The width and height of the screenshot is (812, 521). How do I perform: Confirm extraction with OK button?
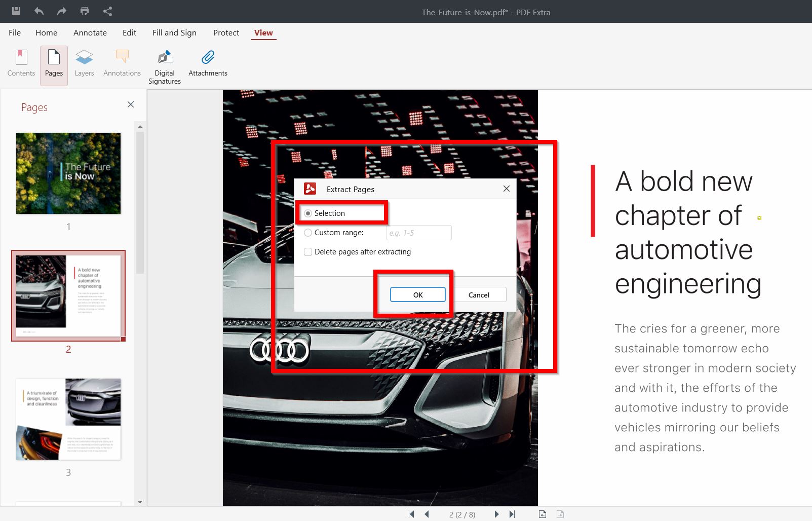pyautogui.click(x=418, y=294)
